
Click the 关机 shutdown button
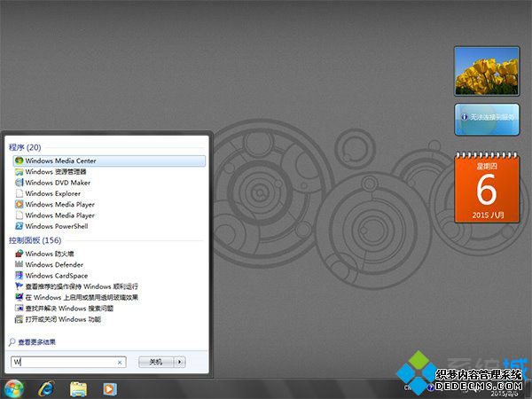(x=156, y=362)
